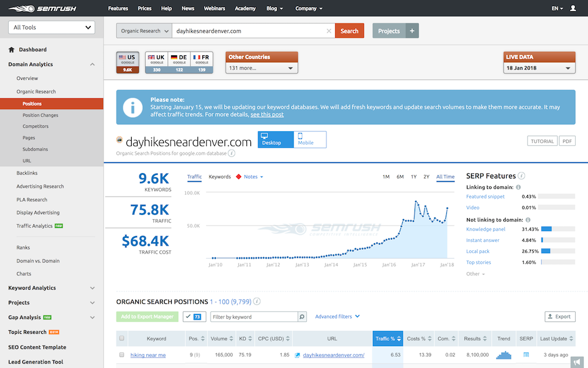Follow the see this post link
Screen dimensions: 588x368
point(267,115)
